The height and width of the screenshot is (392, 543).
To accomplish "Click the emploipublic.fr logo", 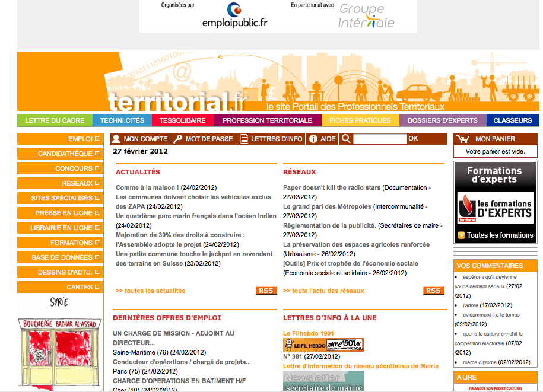I will pyautogui.click(x=235, y=15).
